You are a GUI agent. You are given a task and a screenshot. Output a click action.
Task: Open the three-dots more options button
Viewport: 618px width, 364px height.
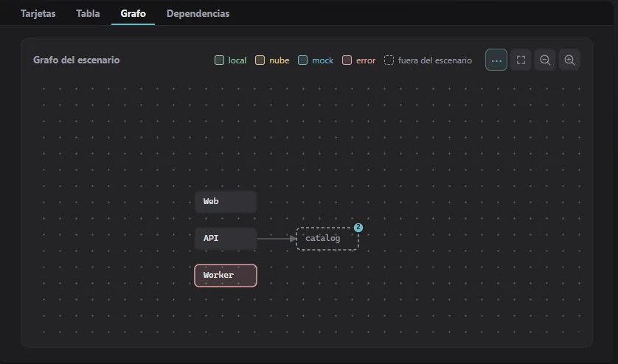pos(496,60)
